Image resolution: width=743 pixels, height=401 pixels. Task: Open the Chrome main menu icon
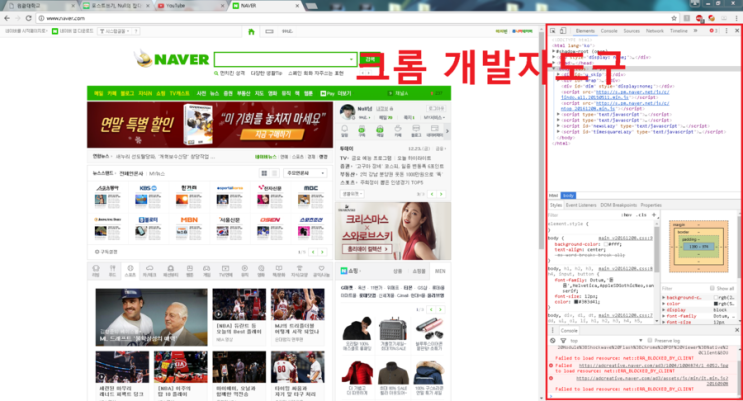pyautogui.click(x=737, y=18)
